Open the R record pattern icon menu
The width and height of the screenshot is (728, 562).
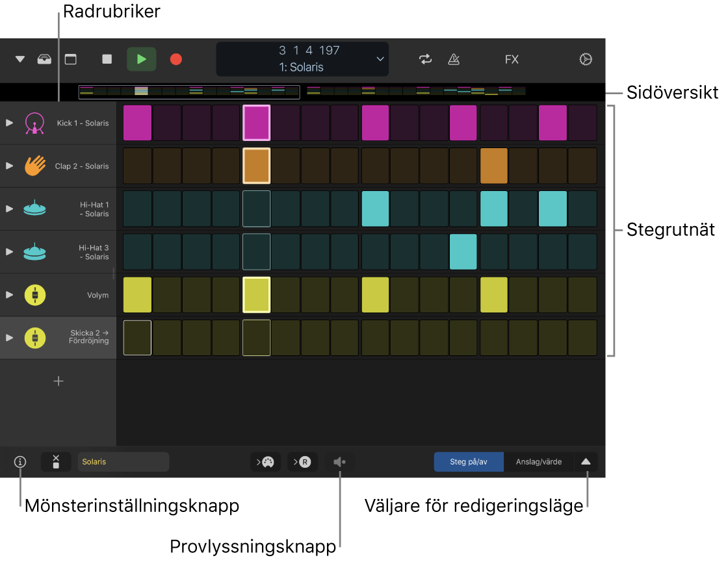point(303,462)
